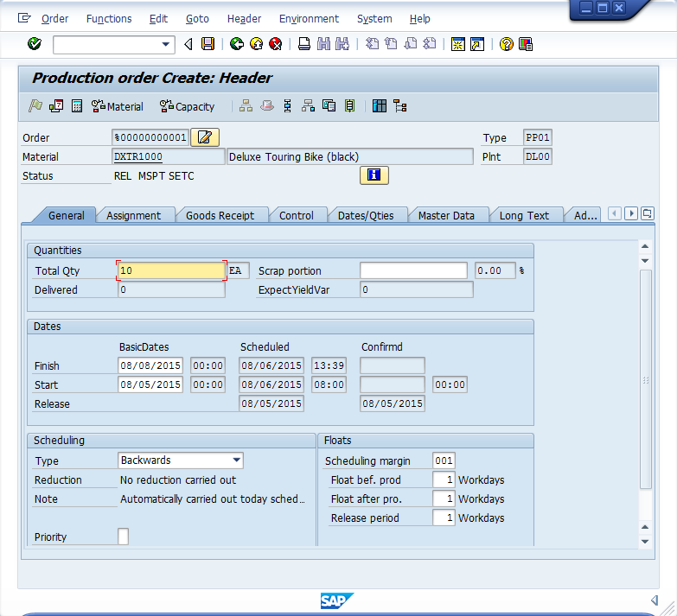Screen dimensions: 677x616
Task: Select the General tab
Action: (x=66, y=215)
